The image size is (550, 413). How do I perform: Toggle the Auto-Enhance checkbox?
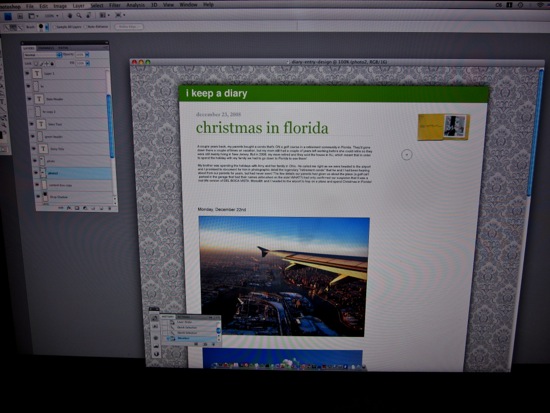(86, 27)
